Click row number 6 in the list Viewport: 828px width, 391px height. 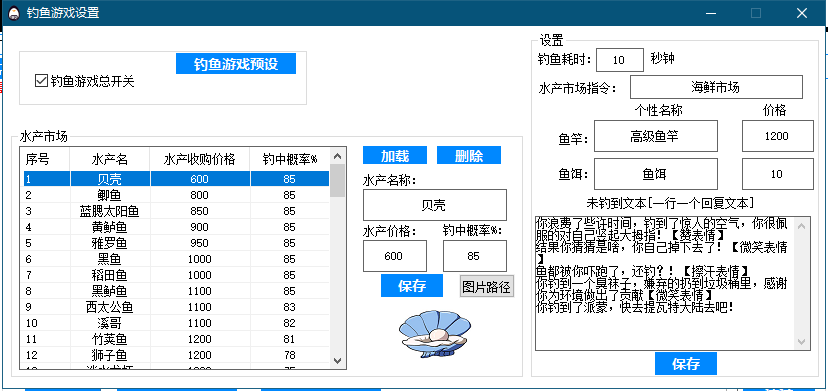(x=29, y=259)
